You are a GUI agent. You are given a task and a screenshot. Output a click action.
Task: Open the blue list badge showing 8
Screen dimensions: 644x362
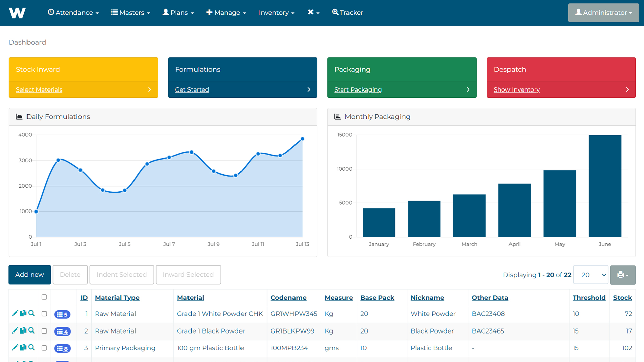point(62,348)
